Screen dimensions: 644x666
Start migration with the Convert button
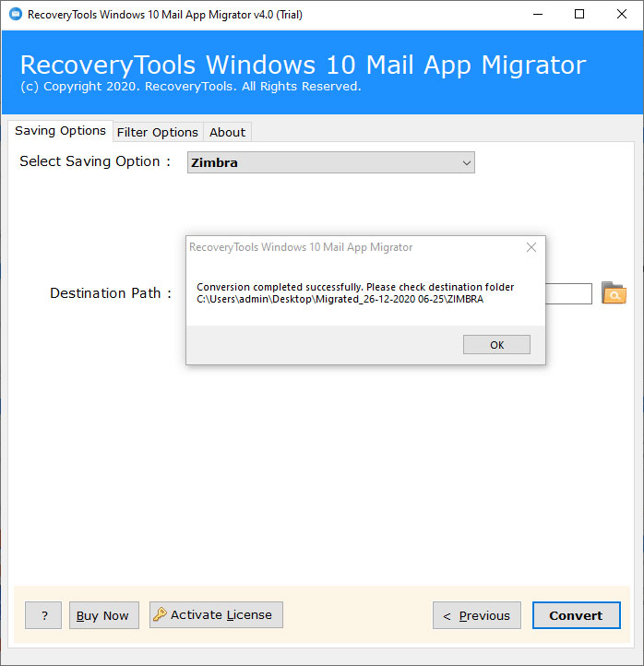[x=576, y=615]
